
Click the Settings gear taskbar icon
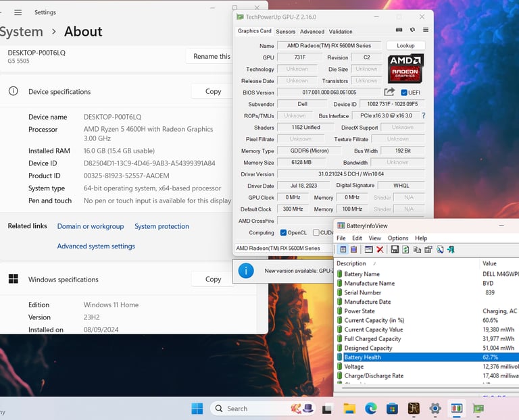[435, 409]
